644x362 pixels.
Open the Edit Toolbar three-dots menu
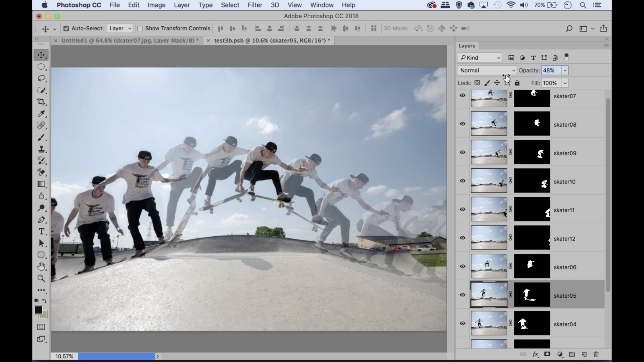(41, 290)
